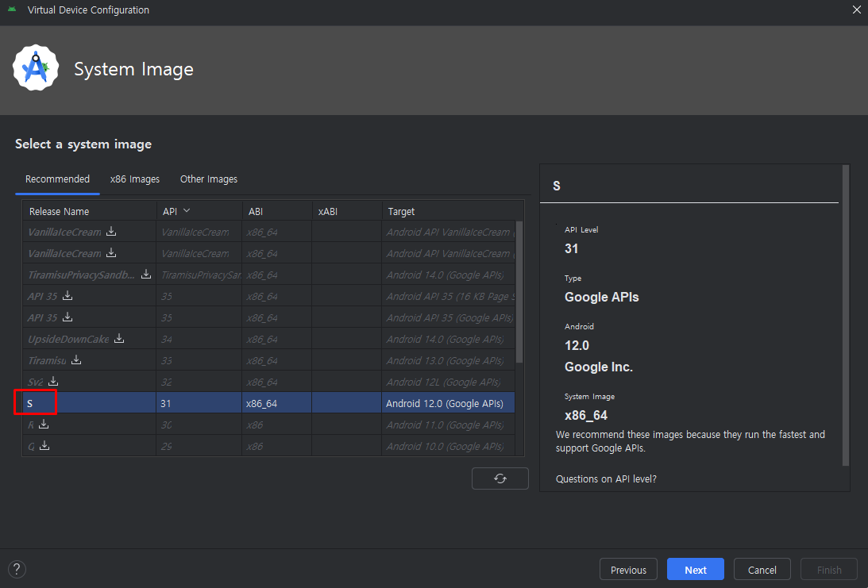Download the Tiramisu API 33 image
The image size is (868, 588).
pos(76,359)
